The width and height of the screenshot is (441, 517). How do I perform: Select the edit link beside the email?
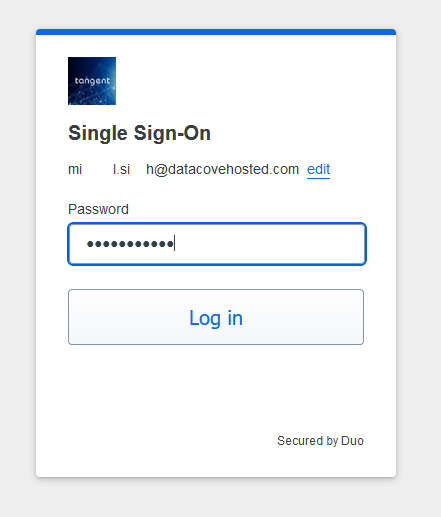coord(318,169)
